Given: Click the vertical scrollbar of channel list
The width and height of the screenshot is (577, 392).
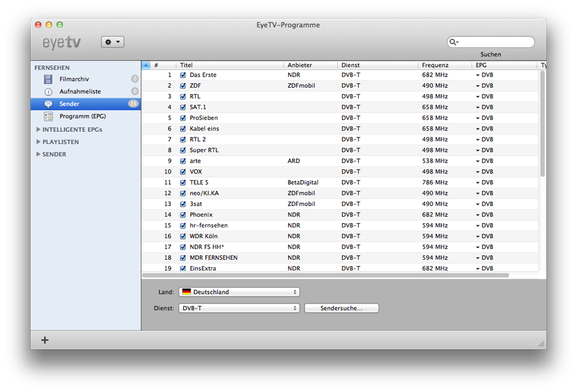Looking at the screenshot, I should click(542, 123).
